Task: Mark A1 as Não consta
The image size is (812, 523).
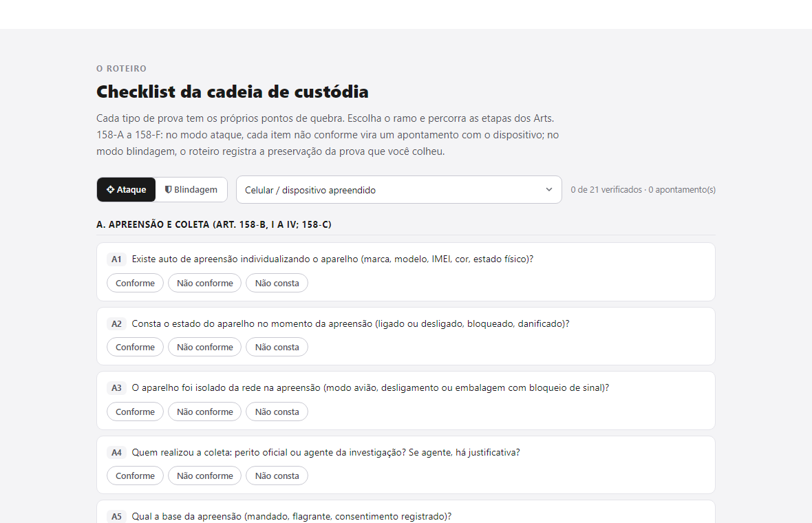Action: [x=277, y=284]
